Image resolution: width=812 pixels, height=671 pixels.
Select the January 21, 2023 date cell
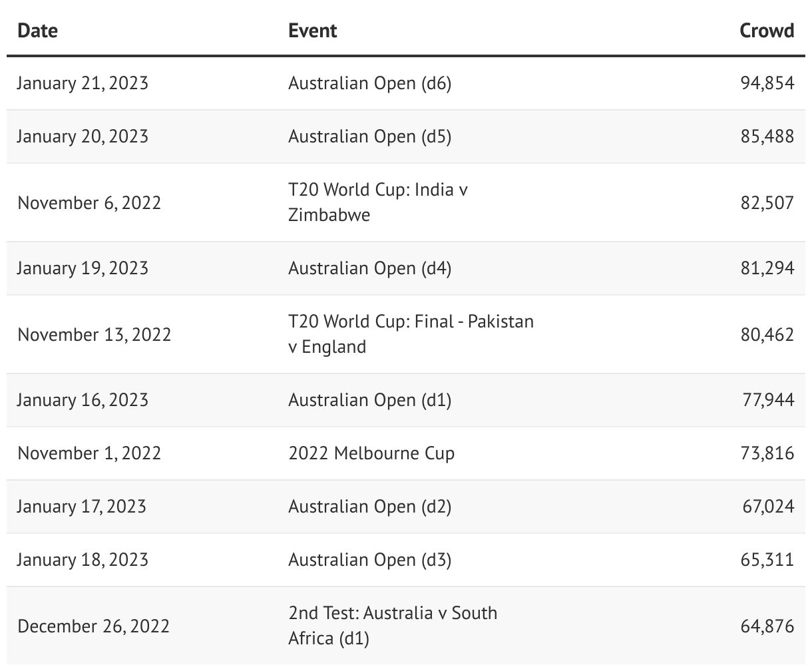pos(83,83)
